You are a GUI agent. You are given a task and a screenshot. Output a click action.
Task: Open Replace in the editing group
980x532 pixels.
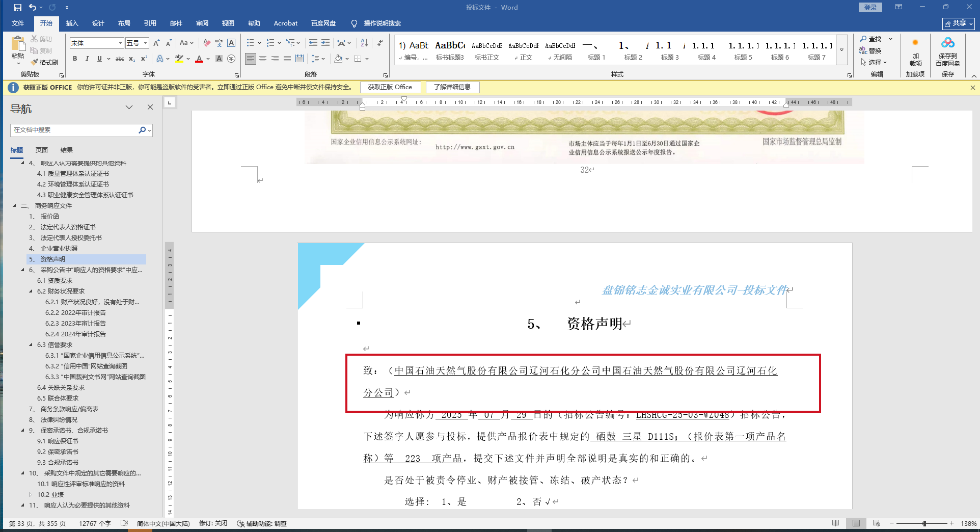[x=870, y=50]
